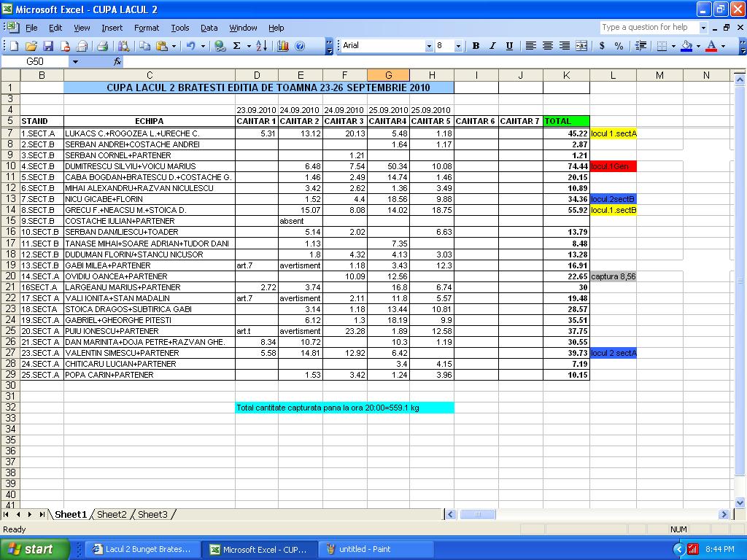Toggle Bold formatting

click(x=476, y=46)
